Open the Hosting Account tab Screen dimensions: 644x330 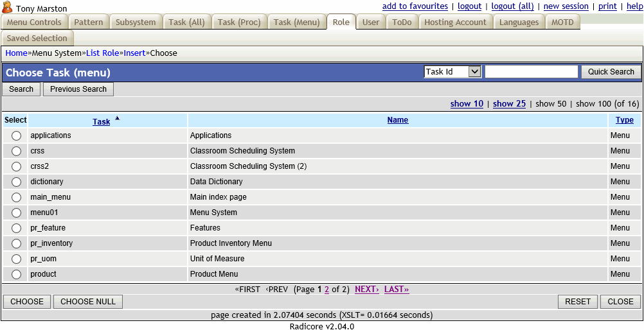(455, 22)
